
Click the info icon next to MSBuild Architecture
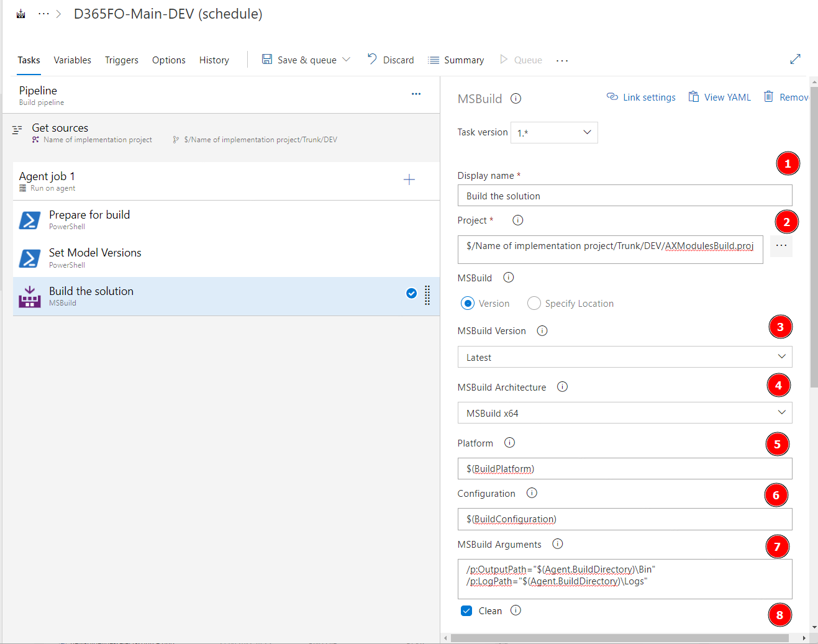pyautogui.click(x=562, y=387)
